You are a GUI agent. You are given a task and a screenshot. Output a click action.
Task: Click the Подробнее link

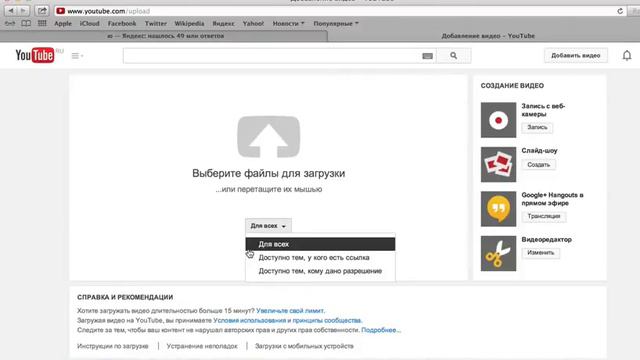pyautogui.click(x=381, y=330)
